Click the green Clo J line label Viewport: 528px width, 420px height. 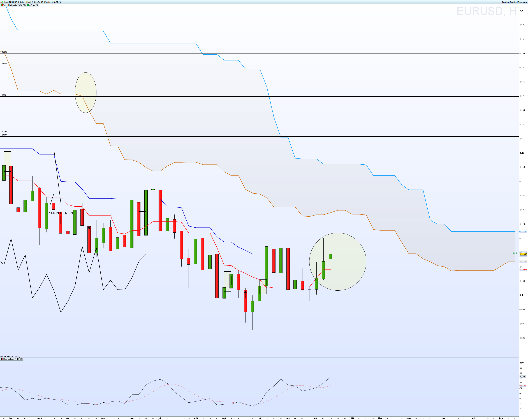(x=515, y=253)
